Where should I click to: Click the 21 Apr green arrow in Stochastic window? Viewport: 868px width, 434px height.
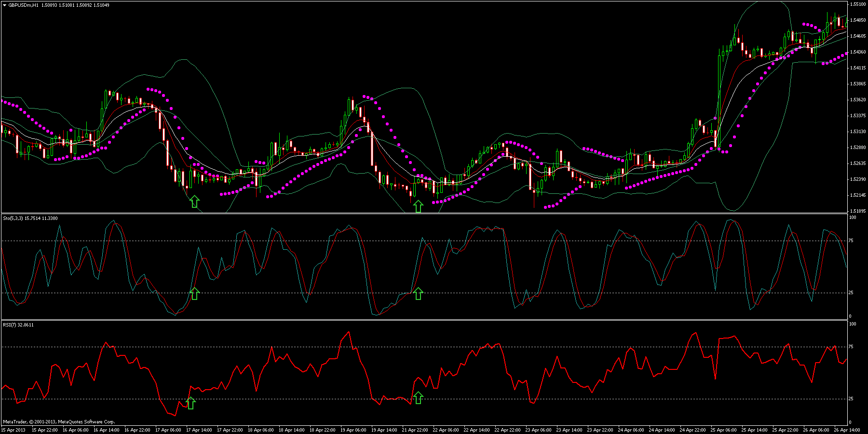(x=418, y=293)
